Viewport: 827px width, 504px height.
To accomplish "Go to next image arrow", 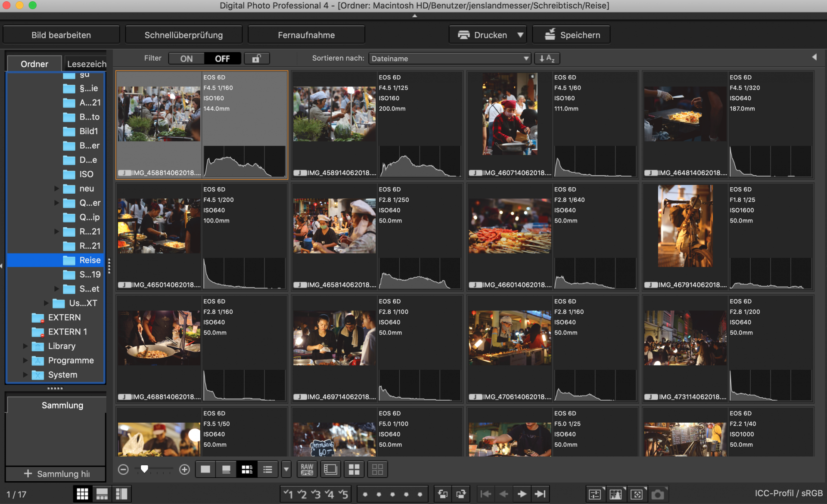I will point(522,494).
